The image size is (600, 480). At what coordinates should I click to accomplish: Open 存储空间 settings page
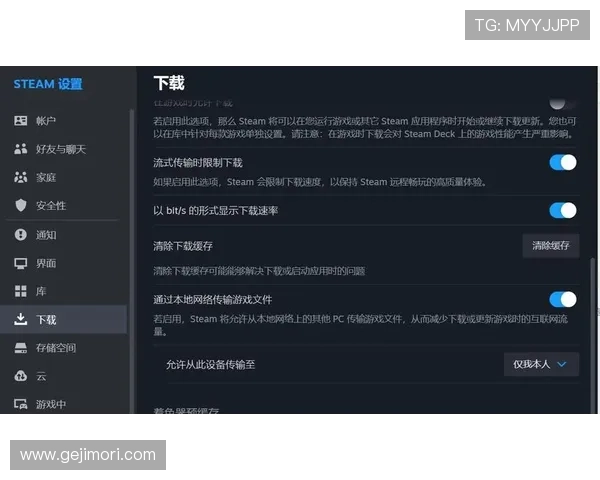pyautogui.click(x=64, y=348)
